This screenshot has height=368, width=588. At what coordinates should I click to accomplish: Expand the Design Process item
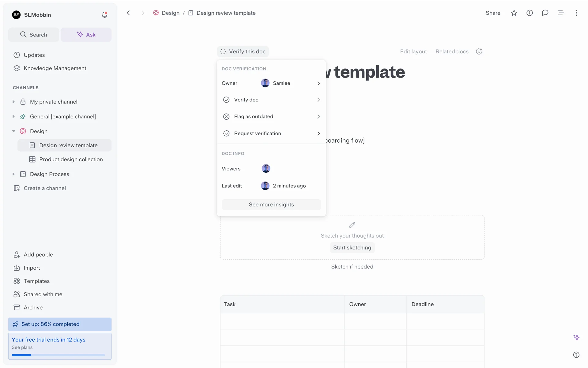point(13,174)
